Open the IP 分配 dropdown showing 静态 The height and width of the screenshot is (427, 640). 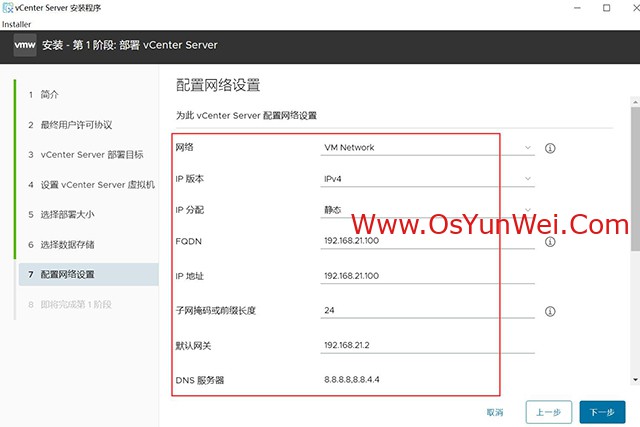point(427,210)
